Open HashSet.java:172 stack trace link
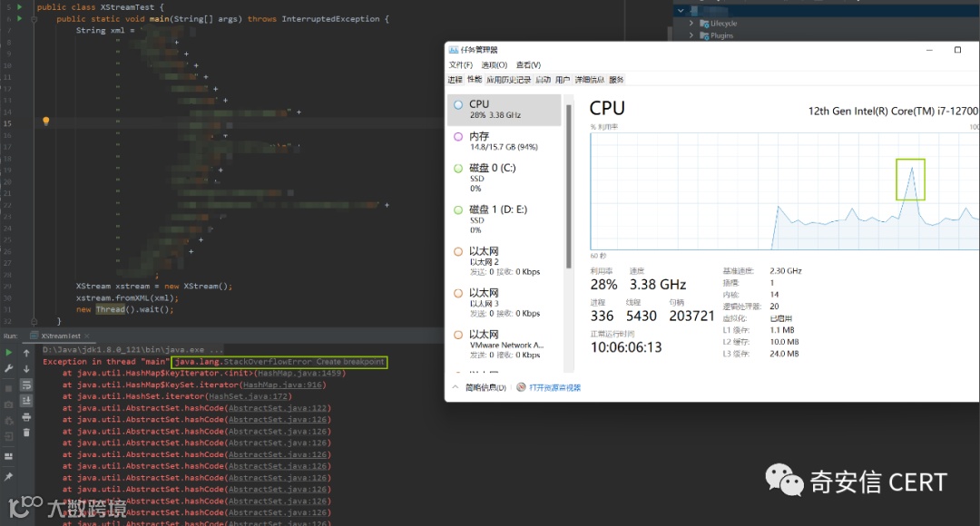This screenshot has height=526, width=980. pyautogui.click(x=248, y=396)
